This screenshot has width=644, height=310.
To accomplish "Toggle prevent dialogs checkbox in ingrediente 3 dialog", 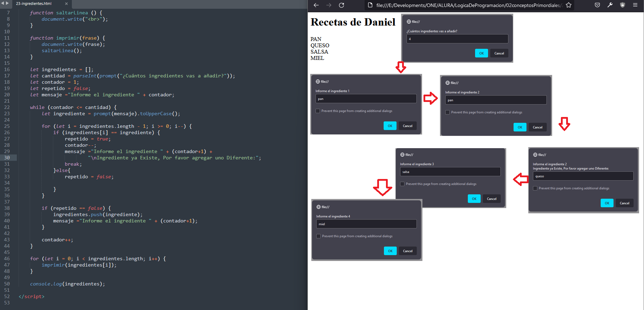I will tap(402, 184).
